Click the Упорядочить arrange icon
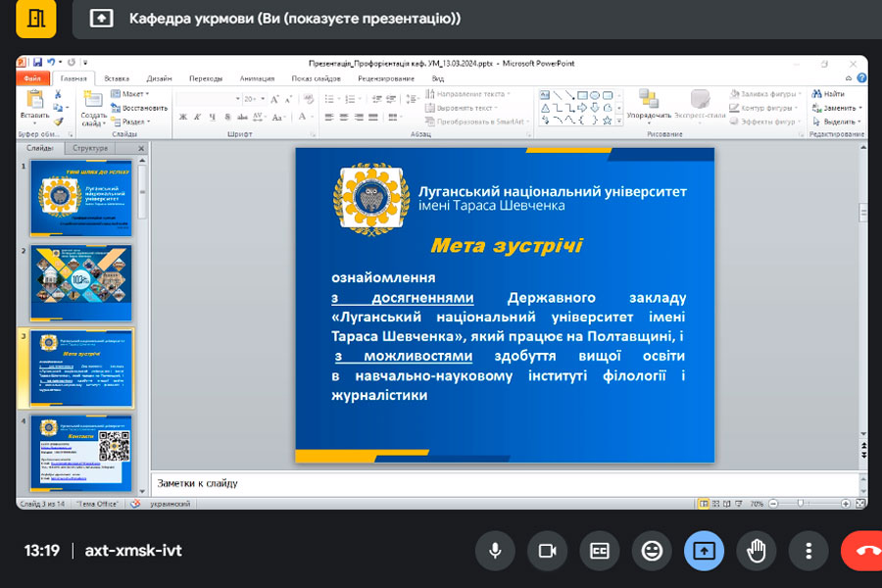 (x=649, y=104)
